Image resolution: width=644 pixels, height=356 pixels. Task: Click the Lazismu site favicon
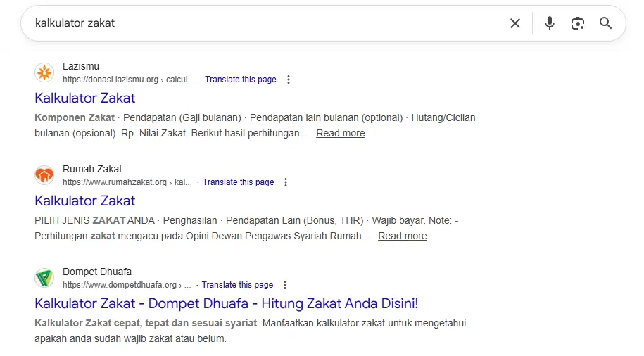coord(44,72)
